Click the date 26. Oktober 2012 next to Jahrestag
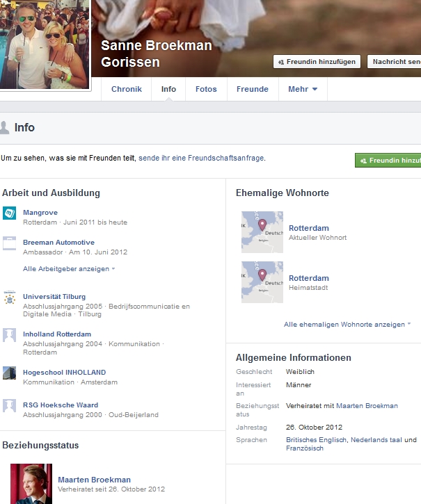The height and width of the screenshot is (504, 421). coord(314,427)
